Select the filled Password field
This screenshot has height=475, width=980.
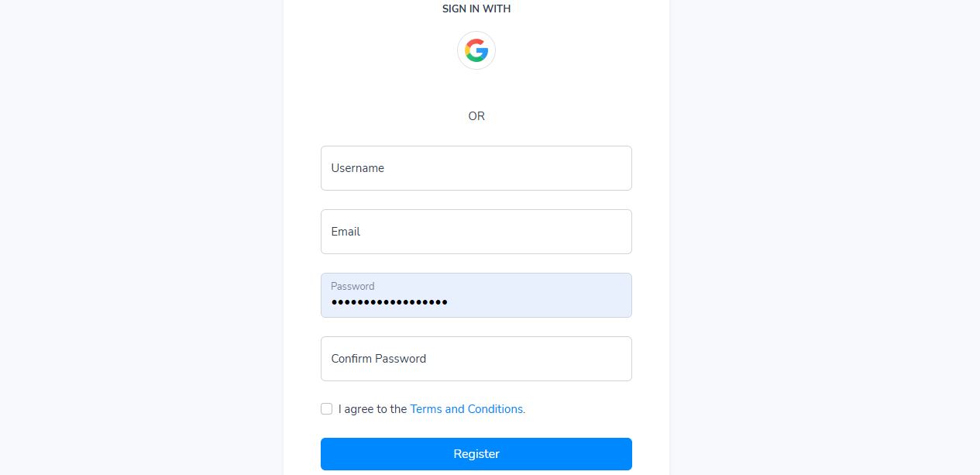coord(476,295)
